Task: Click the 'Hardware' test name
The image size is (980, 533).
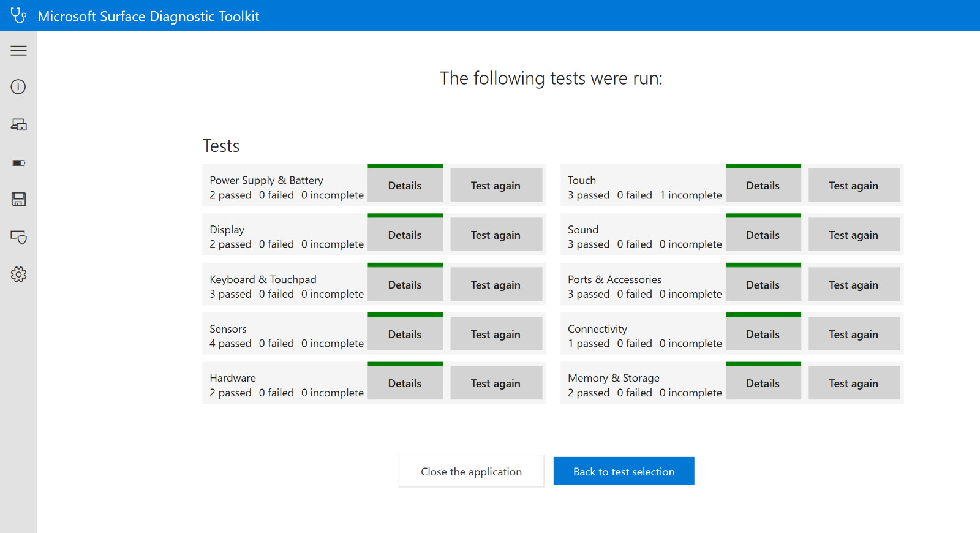Action: pos(233,378)
